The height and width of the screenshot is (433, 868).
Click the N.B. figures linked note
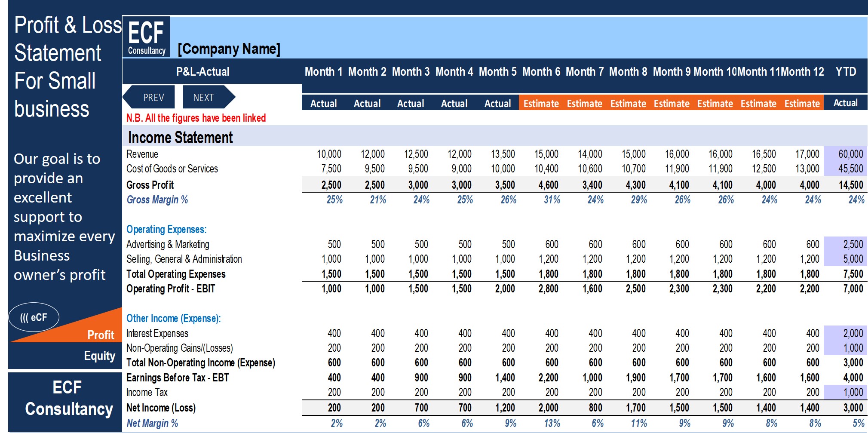196,118
